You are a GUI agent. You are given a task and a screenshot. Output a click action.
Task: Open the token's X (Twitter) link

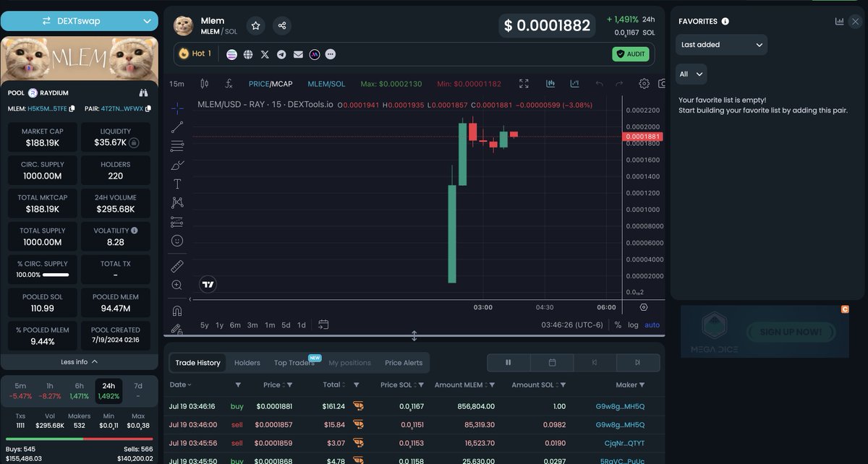click(x=265, y=54)
